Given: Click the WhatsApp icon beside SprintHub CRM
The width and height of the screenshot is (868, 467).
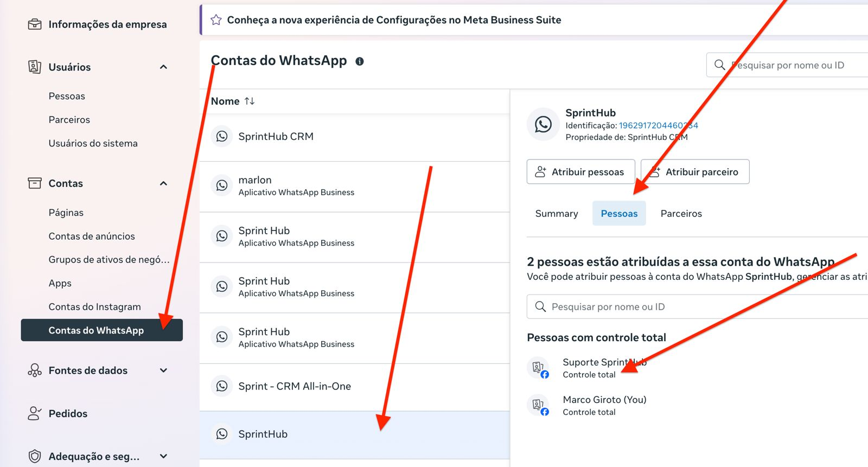Looking at the screenshot, I should (x=222, y=136).
